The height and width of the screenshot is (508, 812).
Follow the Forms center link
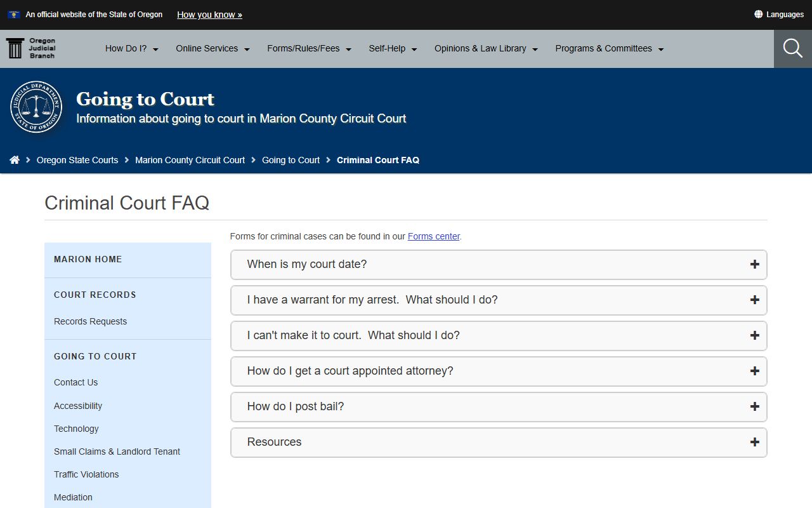[x=433, y=236]
